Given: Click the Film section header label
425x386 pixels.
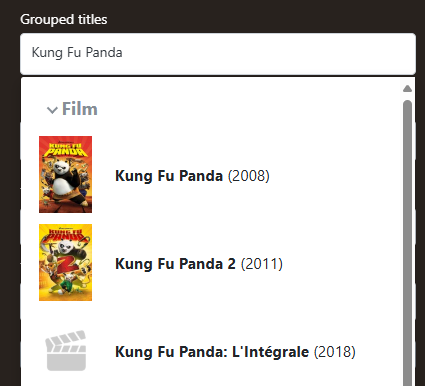Looking at the screenshot, I should tap(80, 109).
